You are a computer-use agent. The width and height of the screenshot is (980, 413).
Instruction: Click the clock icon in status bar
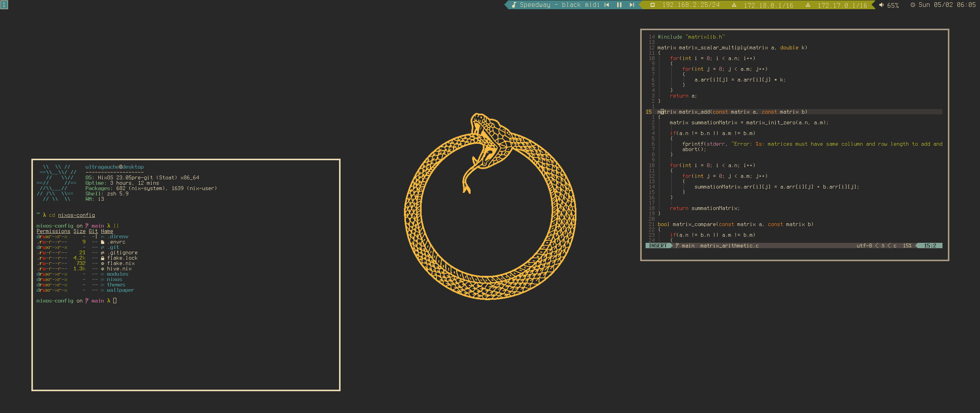(x=913, y=5)
